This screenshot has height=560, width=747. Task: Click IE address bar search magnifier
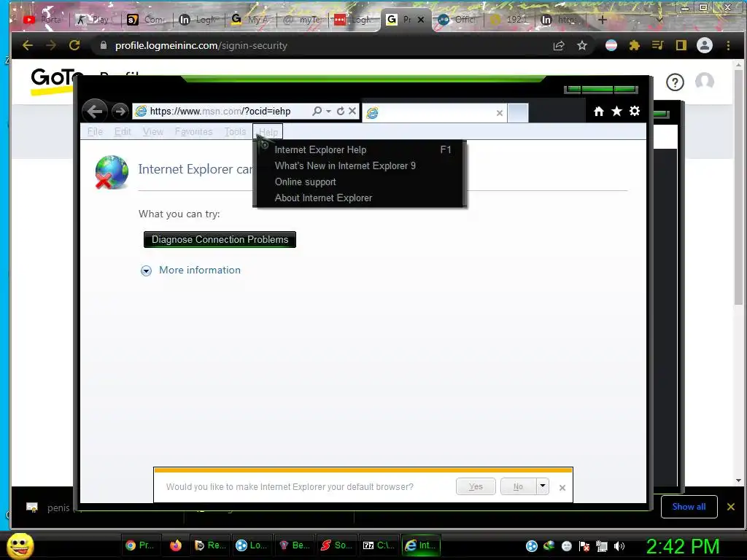click(x=317, y=111)
